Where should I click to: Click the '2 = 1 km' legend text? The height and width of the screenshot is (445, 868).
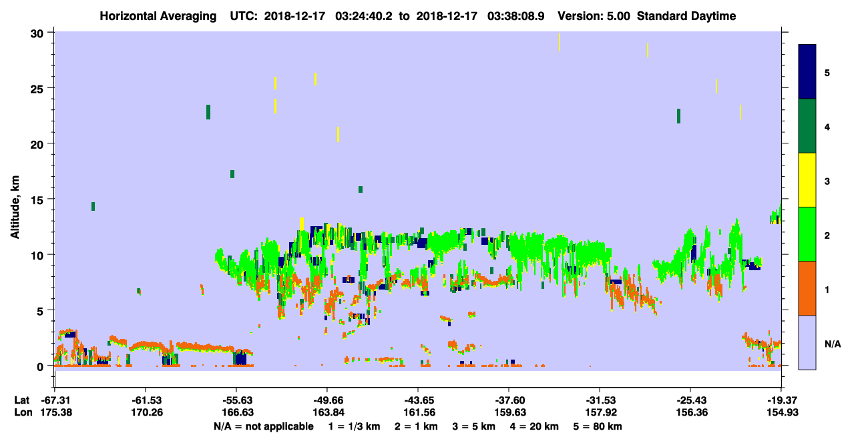point(416,426)
